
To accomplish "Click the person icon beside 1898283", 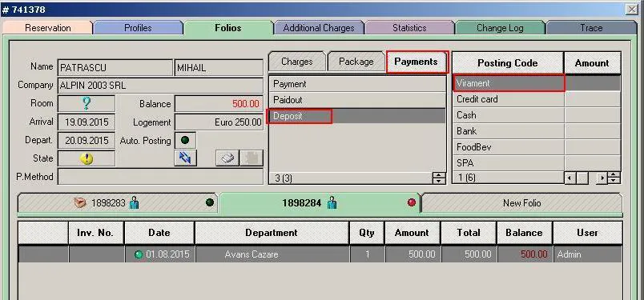I will pos(134,202).
